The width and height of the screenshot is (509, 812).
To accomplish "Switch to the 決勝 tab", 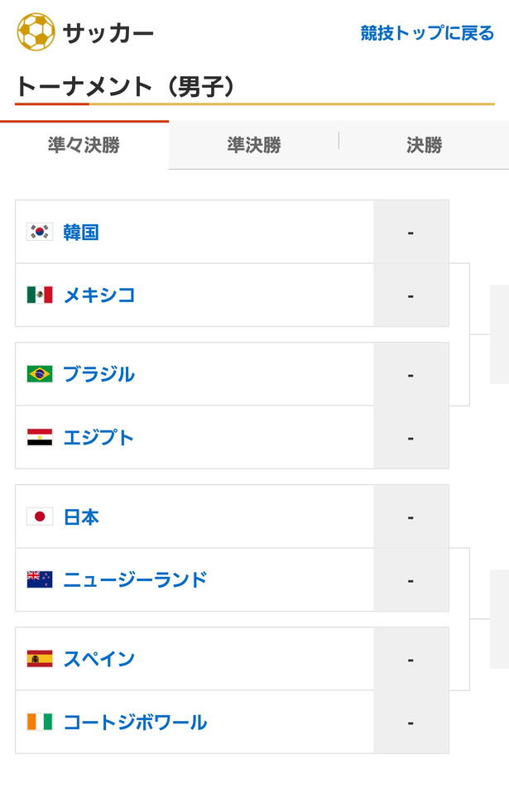I will 424,145.
